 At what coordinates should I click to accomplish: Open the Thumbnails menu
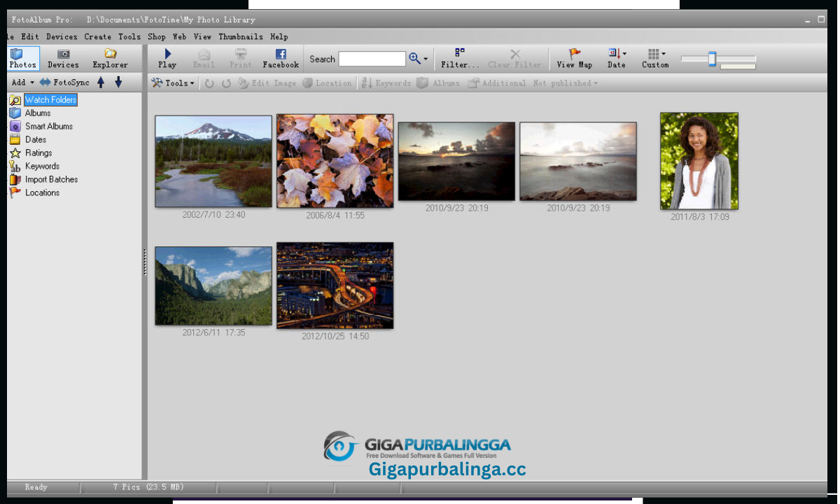pyautogui.click(x=241, y=36)
